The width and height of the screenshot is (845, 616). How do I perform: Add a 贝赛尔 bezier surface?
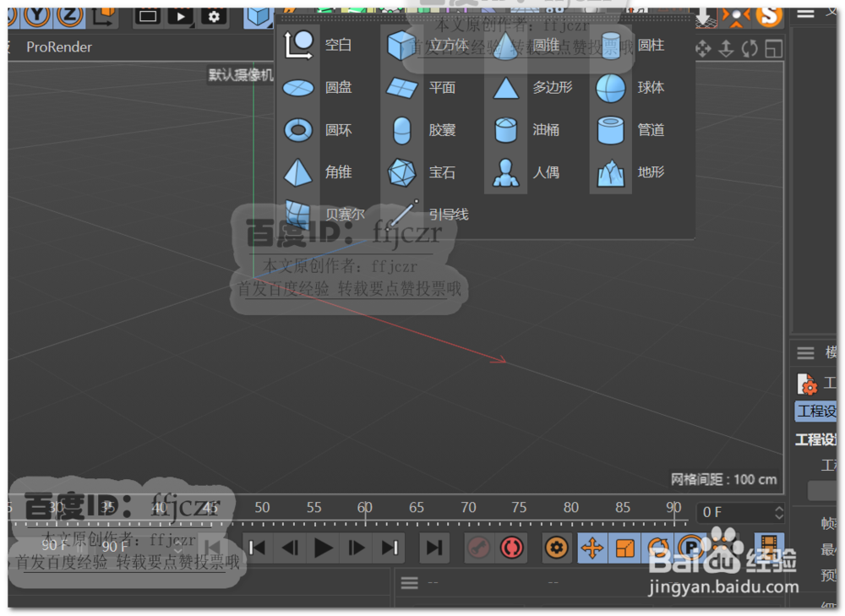298,214
